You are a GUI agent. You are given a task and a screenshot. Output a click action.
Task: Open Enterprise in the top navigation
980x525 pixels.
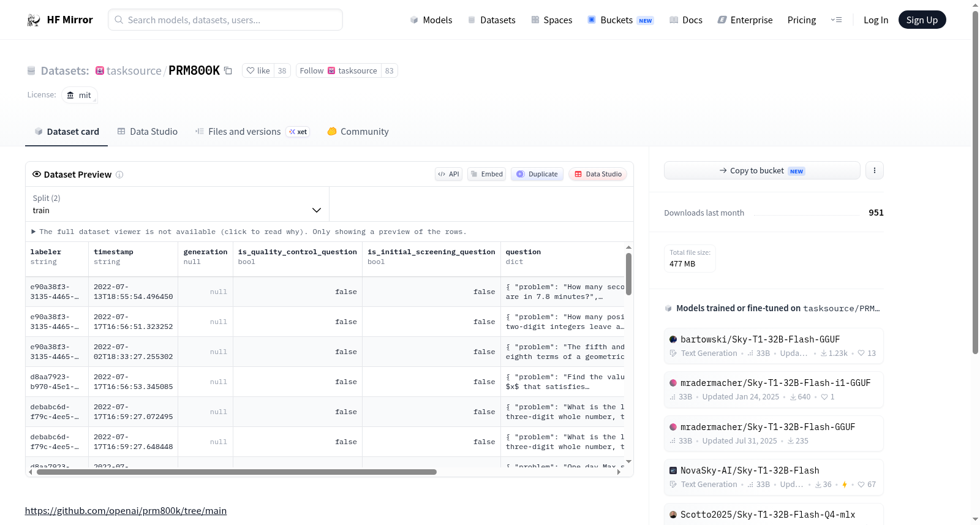point(745,20)
